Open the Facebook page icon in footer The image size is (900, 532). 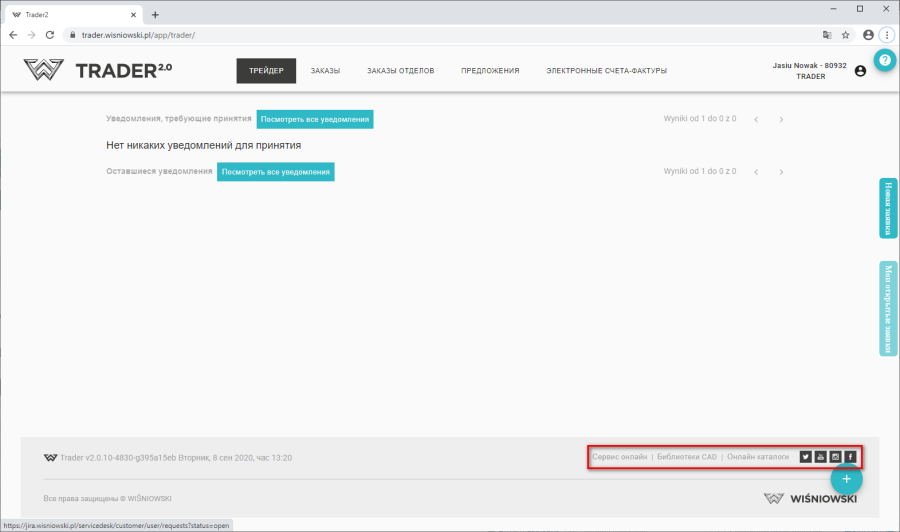pos(851,457)
